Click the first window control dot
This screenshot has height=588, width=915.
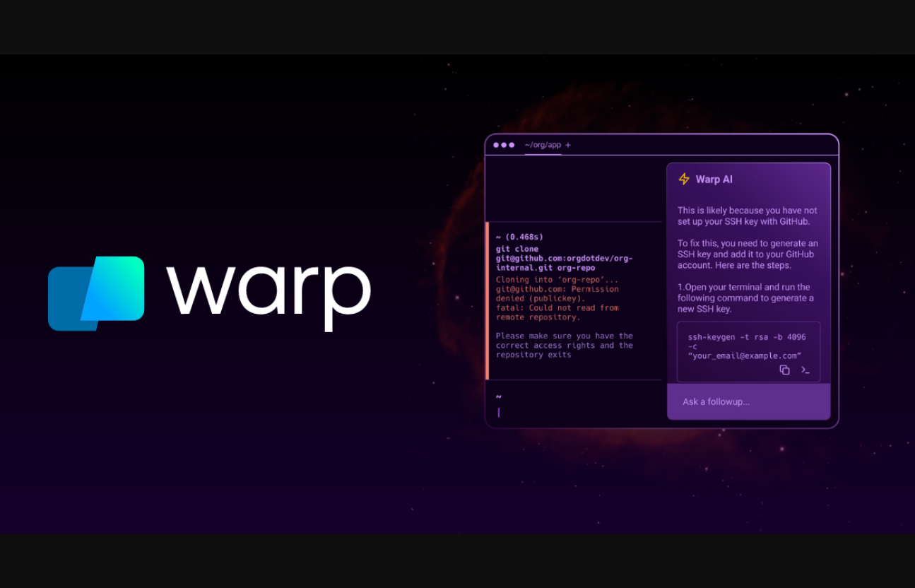click(x=496, y=145)
